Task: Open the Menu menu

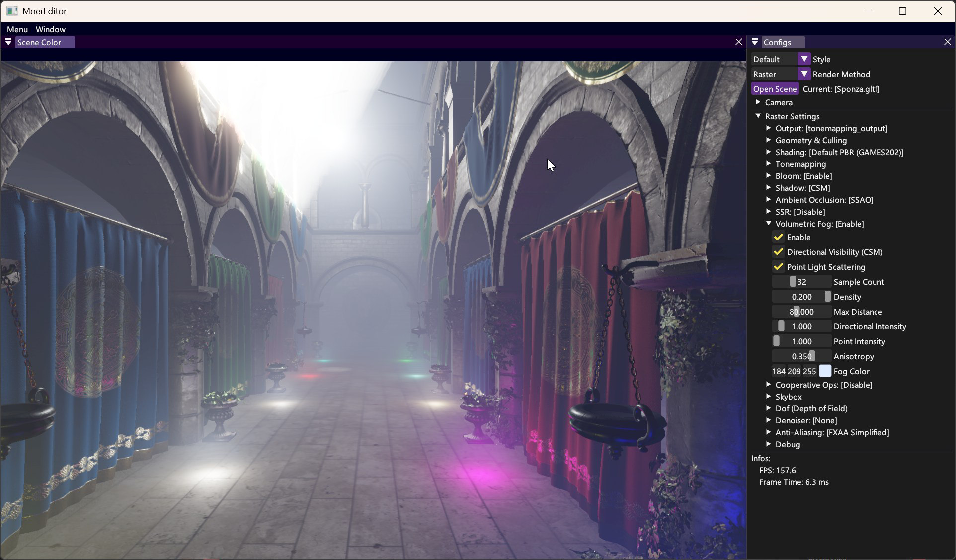Action: click(x=17, y=29)
